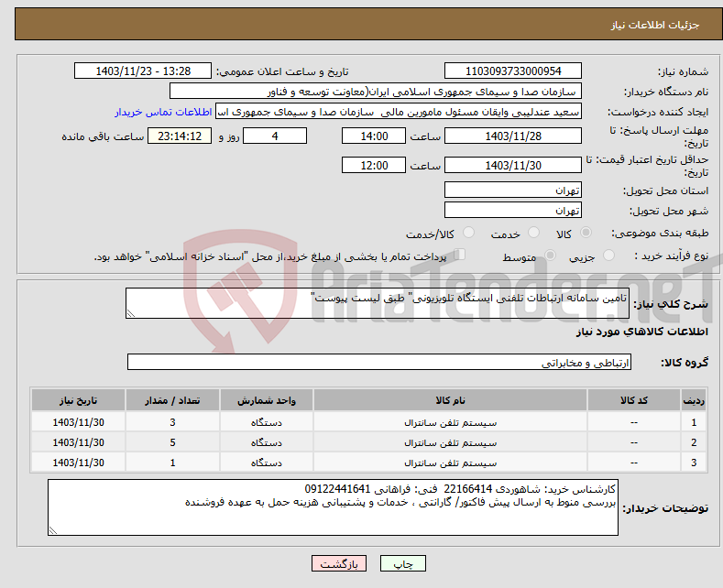The image size is (723, 588).
Task: Click row 2 item name سیستم تلفن سانترال
Action: pyautogui.click(x=450, y=443)
